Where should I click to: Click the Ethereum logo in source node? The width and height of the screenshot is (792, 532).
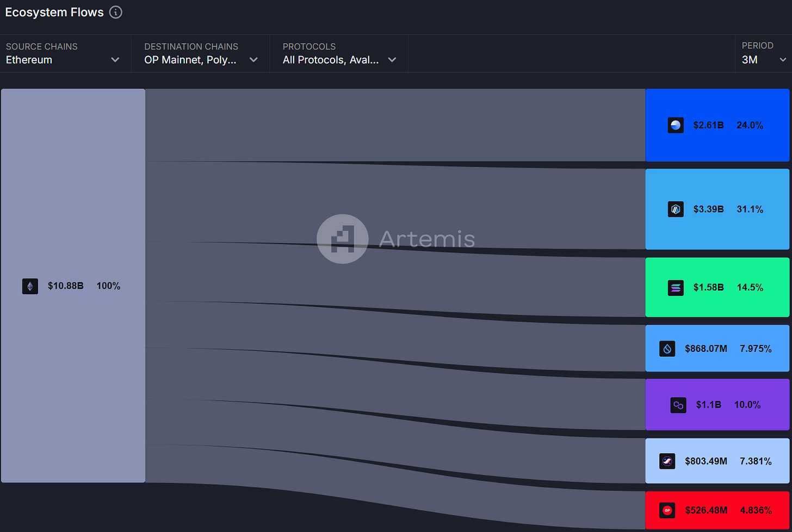[30, 286]
